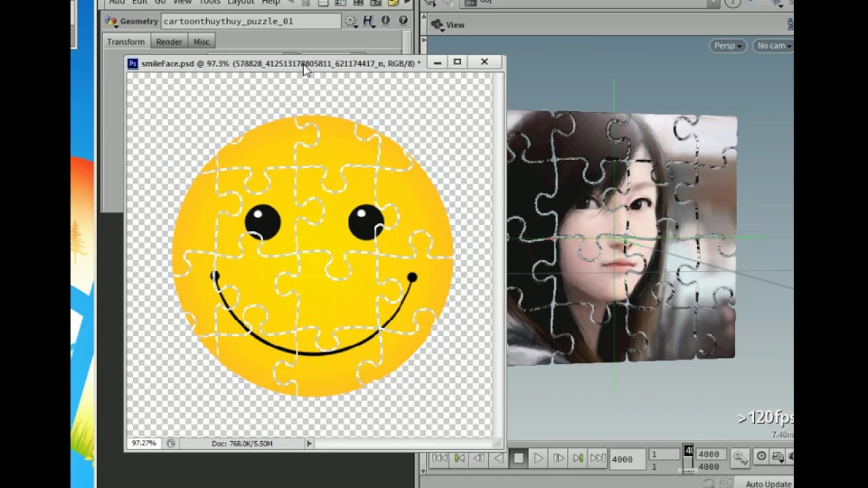Open the Go menu in Houdini
Screen dimensions: 868x488
pos(160,2)
